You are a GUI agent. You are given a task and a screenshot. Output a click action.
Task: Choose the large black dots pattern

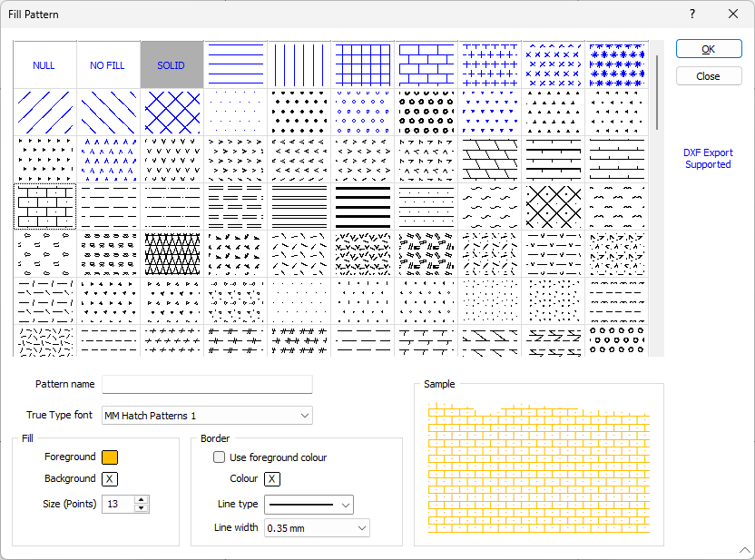tap(299, 113)
